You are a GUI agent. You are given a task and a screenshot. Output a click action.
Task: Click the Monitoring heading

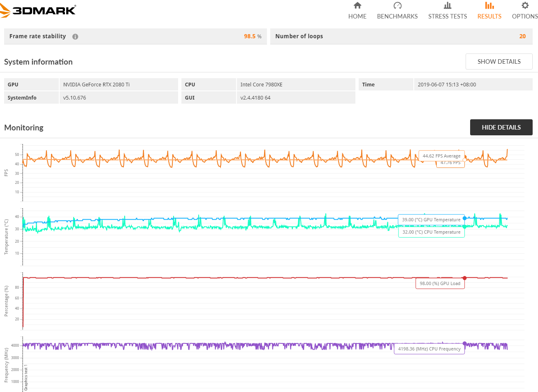24,128
